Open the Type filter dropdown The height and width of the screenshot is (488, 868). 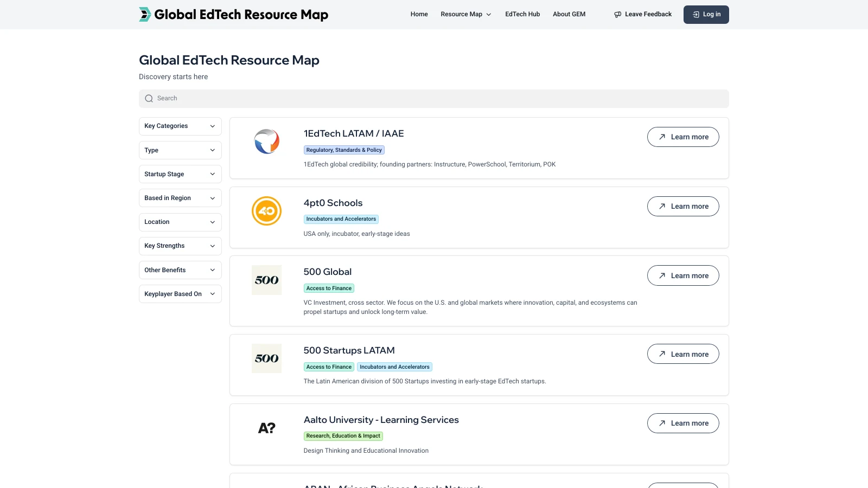coord(180,150)
